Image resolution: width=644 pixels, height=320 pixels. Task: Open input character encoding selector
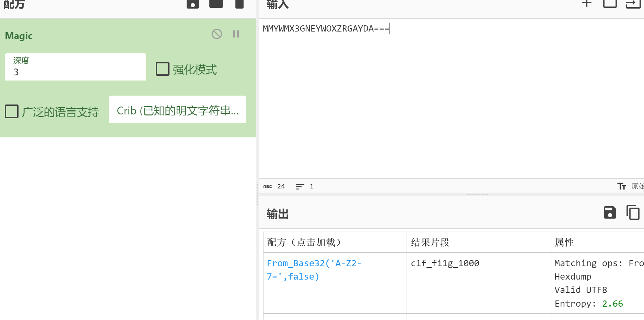[x=630, y=186]
